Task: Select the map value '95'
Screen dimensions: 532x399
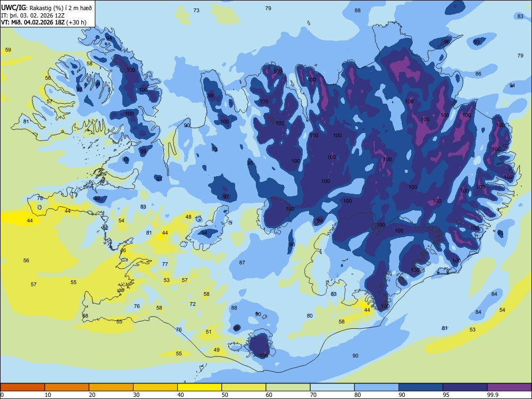Action: 251,163
